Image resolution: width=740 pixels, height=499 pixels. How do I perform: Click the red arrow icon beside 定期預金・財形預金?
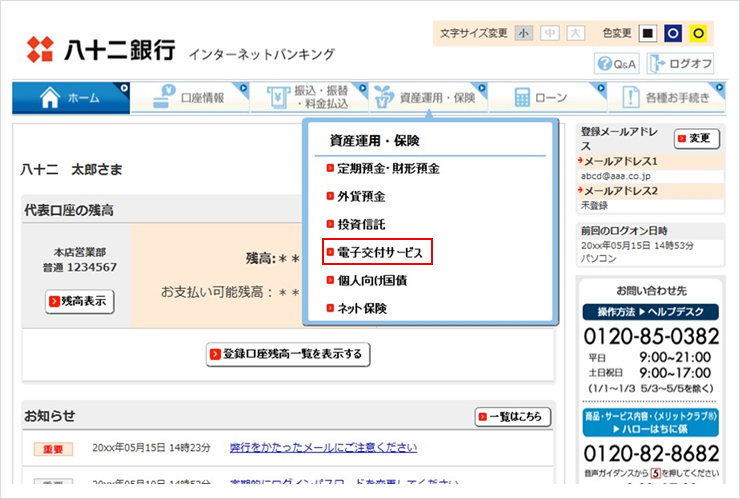[330, 169]
